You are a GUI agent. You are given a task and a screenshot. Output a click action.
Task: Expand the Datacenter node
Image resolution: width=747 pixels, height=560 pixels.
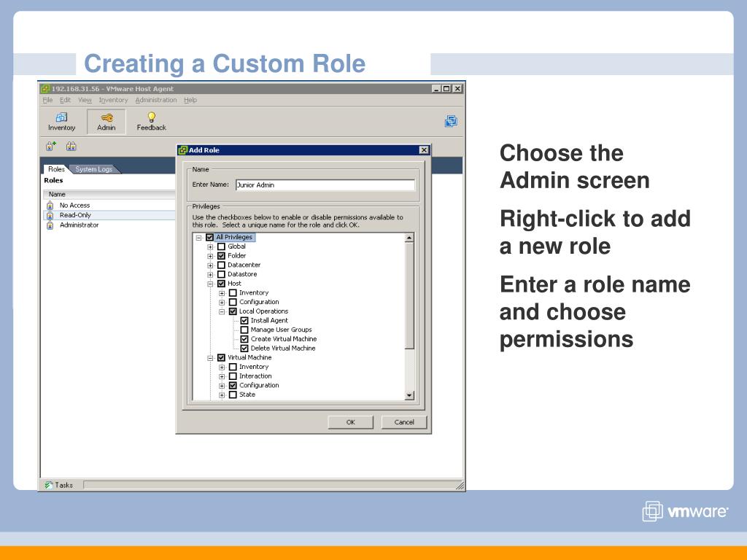210,265
